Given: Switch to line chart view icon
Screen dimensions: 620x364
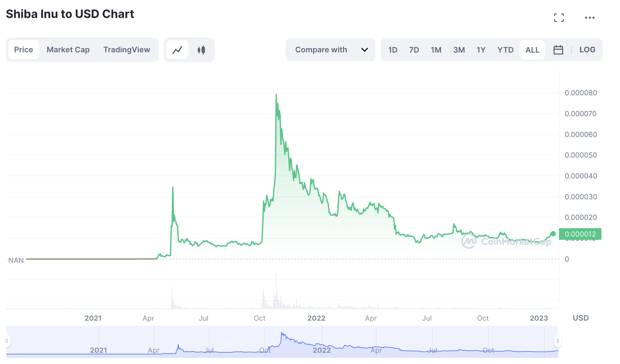Looking at the screenshot, I should click(177, 50).
